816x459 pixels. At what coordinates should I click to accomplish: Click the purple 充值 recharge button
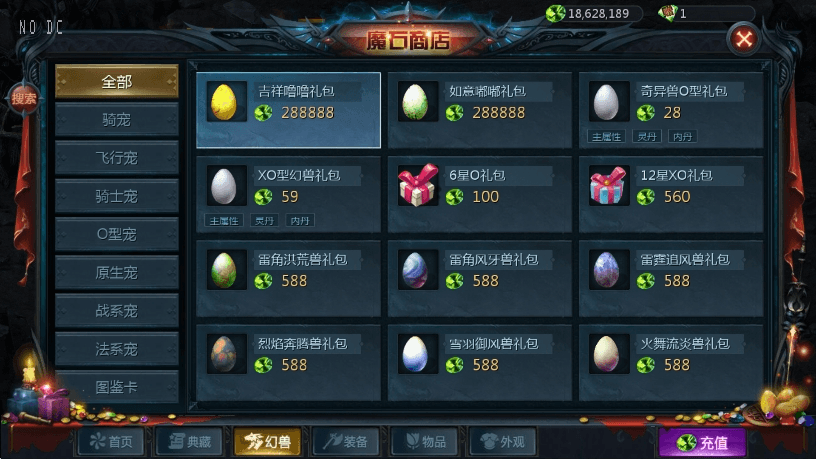(x=702, y=442)
